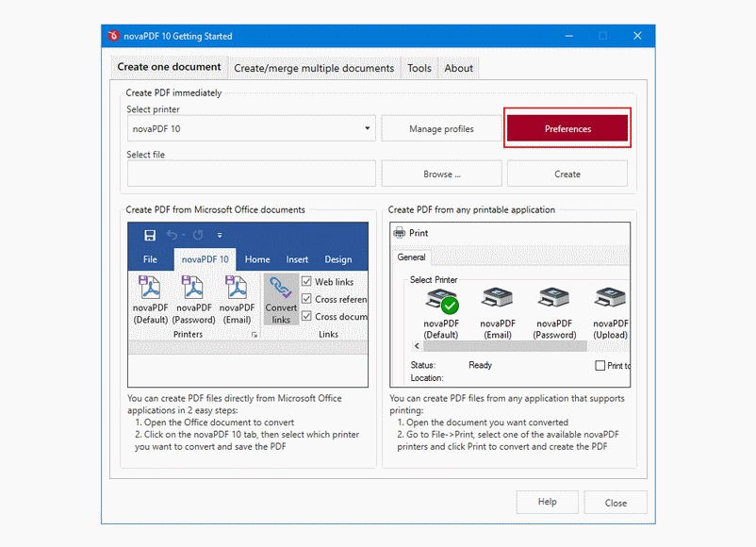Toggle the Cross references checkbox

coord(306,299)
